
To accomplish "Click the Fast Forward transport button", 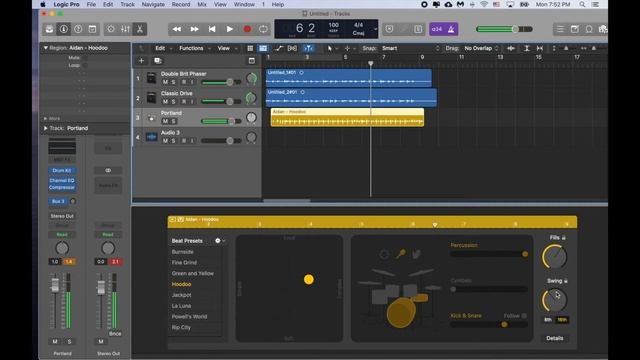I will point(194,29).
